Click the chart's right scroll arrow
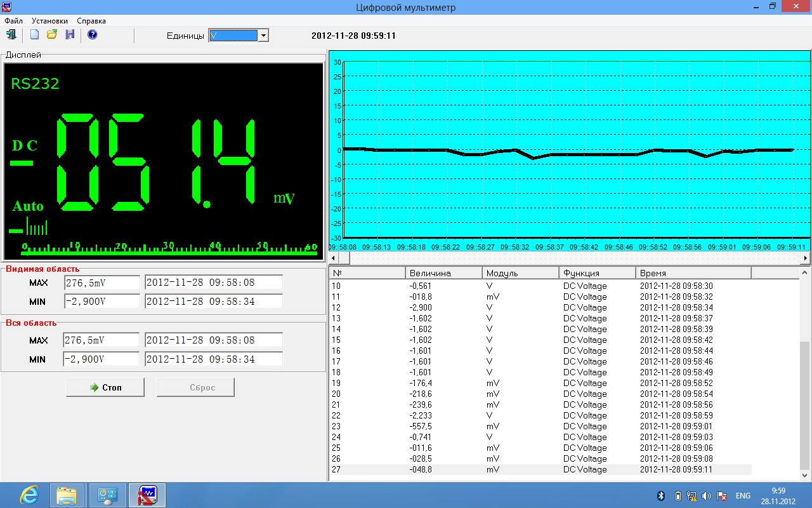 pos(806,258)
